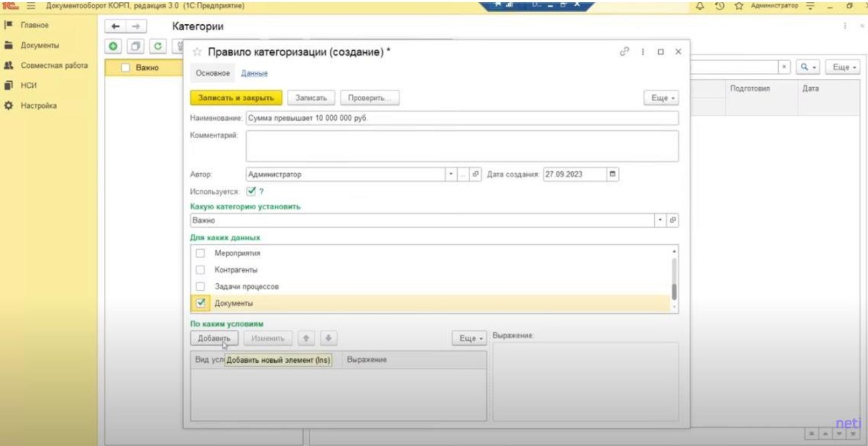The width and height of the screenshot is (868, 446).
Task: Open the calendar picker for Дата создания
Action: (x=613, y=174)
